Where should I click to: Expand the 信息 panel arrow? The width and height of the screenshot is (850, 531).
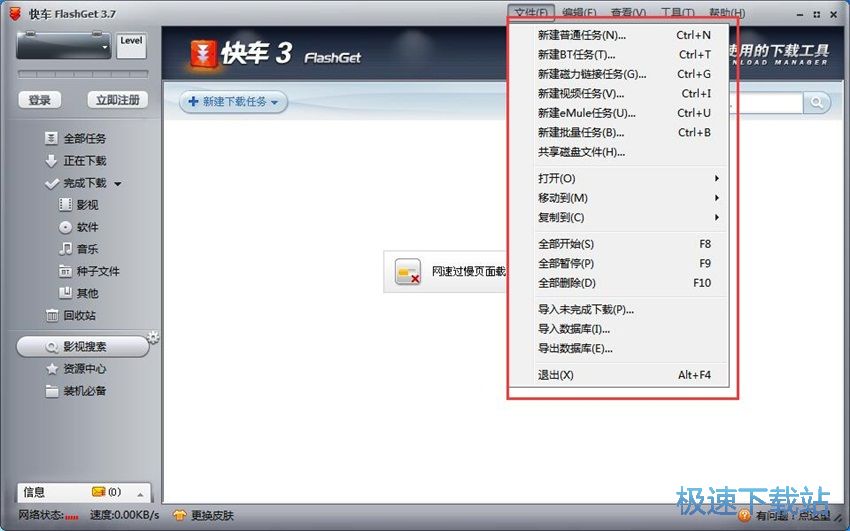click(x=140, y=494)
